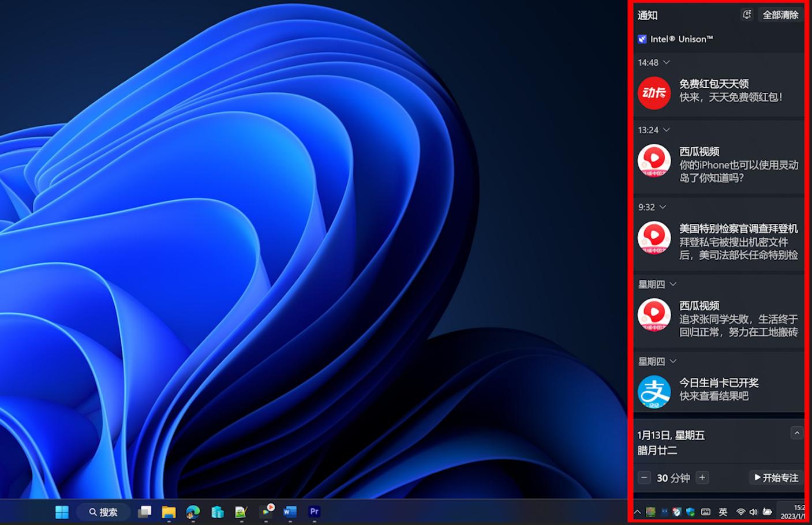Expand the 13:24 notification chevron
This screenshot has height=525, width=812.
(667, 130)
